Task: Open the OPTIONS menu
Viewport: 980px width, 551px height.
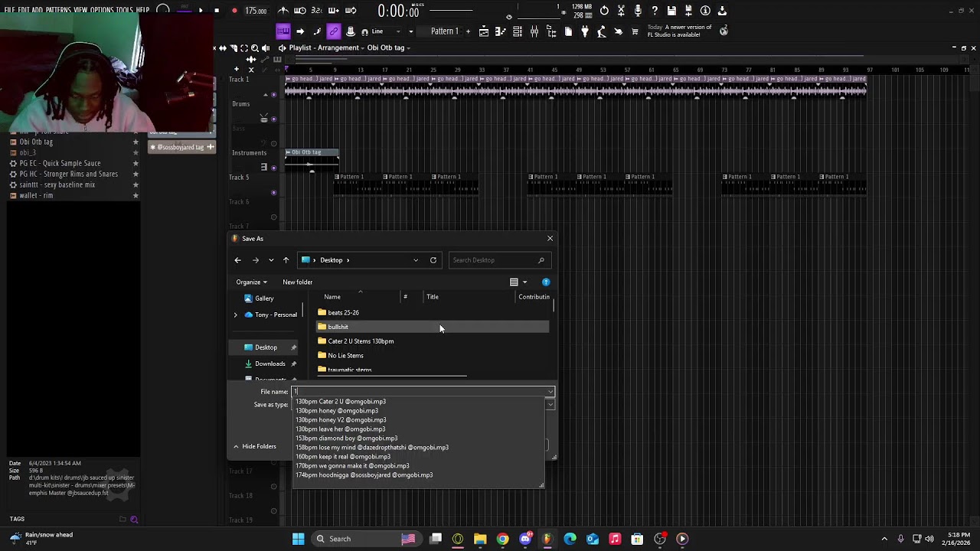Action: click(x=101, y=10)
